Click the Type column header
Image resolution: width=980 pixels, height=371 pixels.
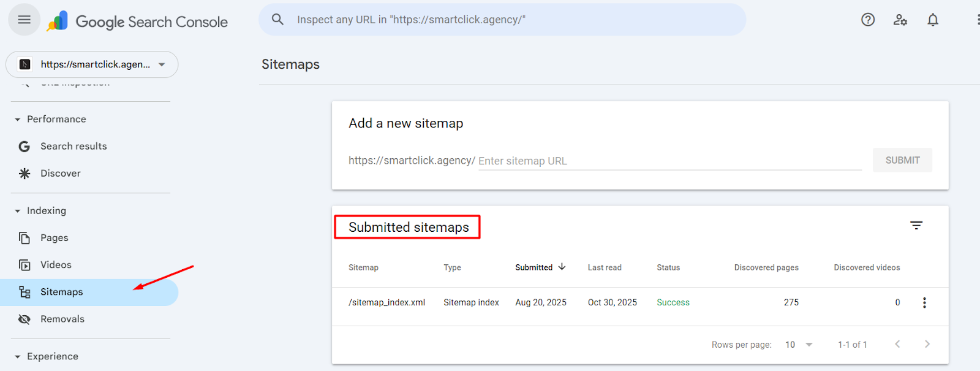click(x=452, y=267)
